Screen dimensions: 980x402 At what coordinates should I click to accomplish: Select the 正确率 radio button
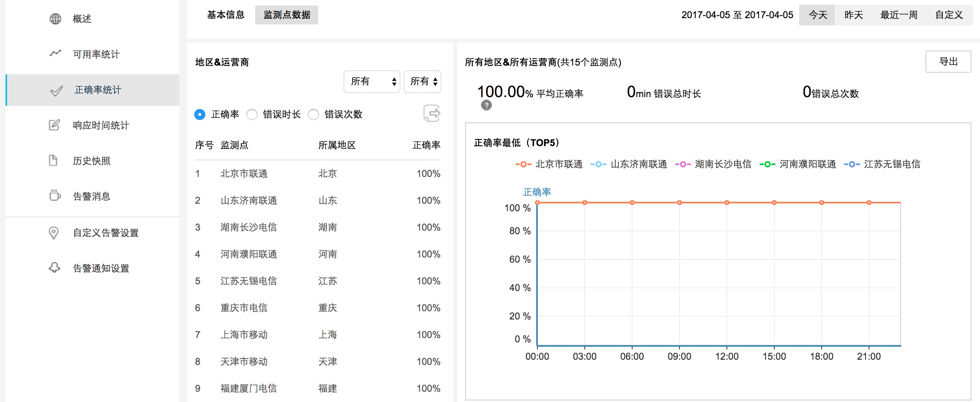coord(200,115)
